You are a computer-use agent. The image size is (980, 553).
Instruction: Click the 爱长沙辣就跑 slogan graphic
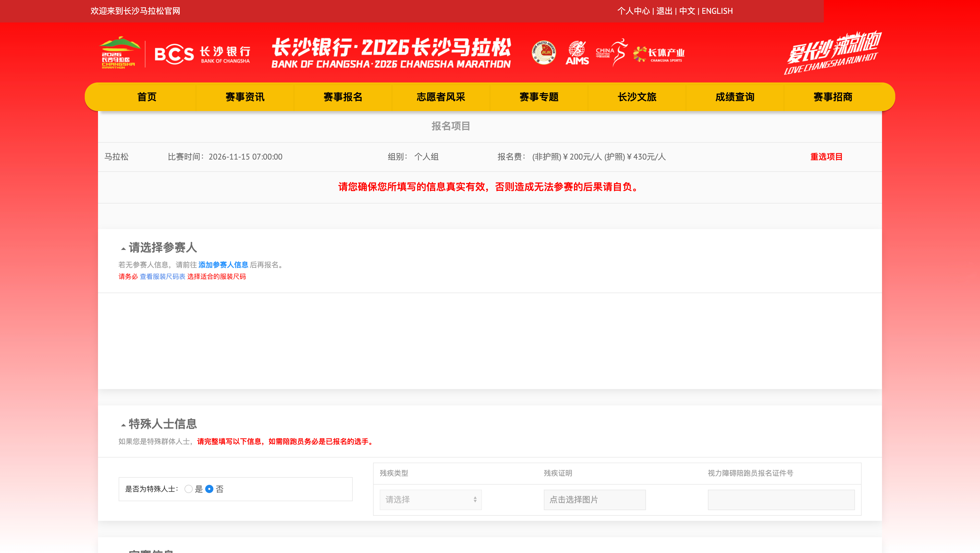(x=833, y=53)
